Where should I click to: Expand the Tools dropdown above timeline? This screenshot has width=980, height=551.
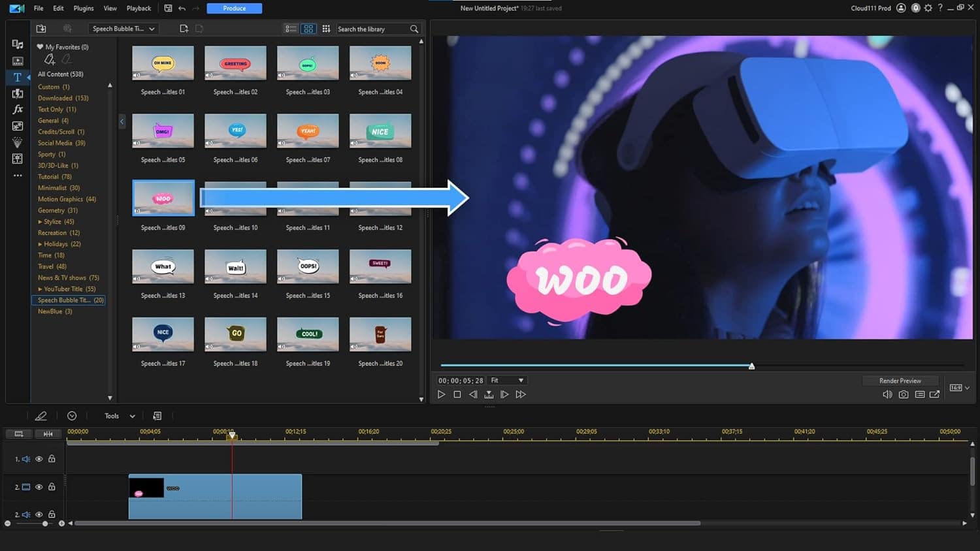pos(120,416)
